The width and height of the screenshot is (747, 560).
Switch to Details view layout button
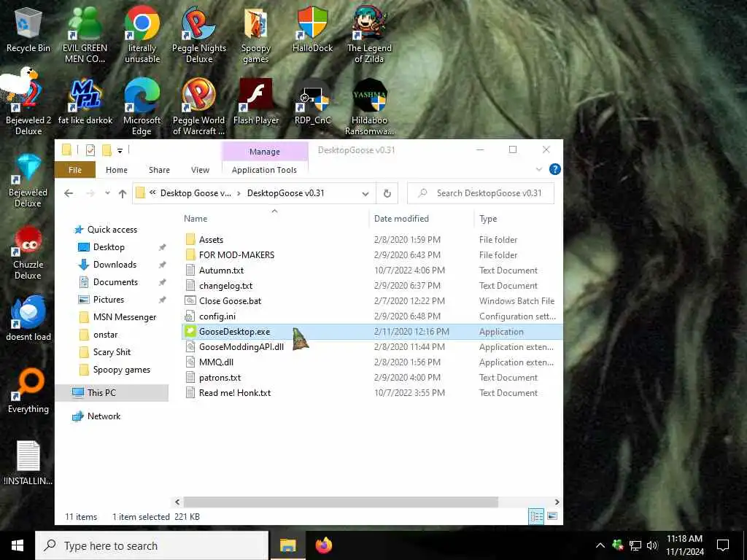(536, 516)
